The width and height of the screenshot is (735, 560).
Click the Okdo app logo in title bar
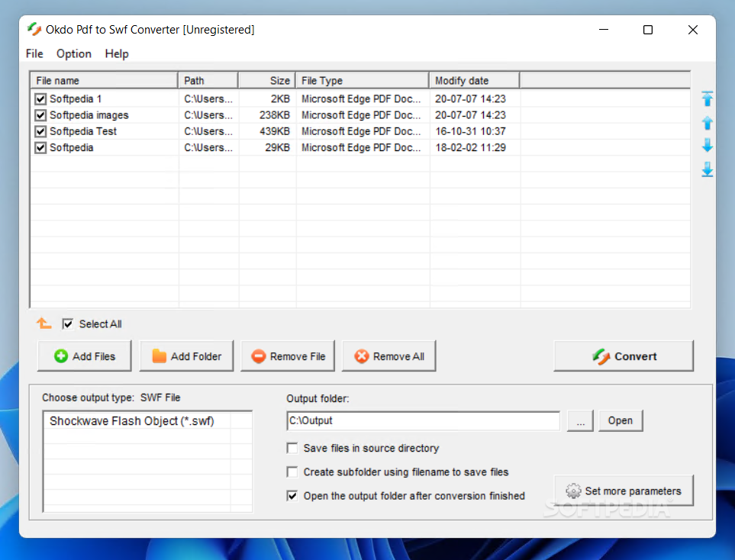pyautogui.click(x=34, y=30)
